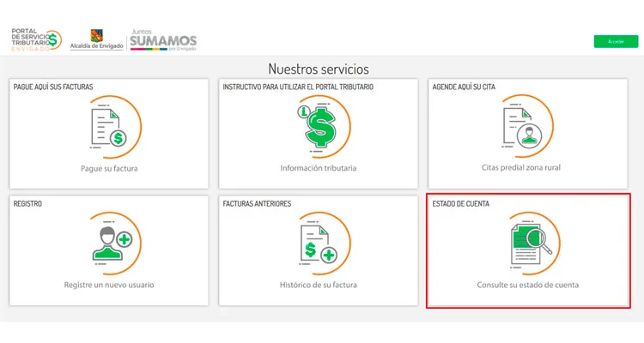Select the PAGUE AQUÍ SUS FACTURAS heading
The image size is (644, 343).
tap(53, 87)
